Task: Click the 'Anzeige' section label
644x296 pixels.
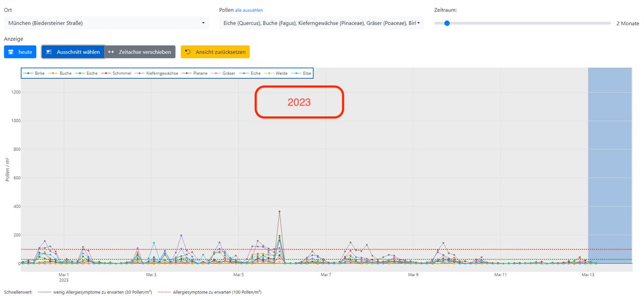Action: tap(13, 39)
